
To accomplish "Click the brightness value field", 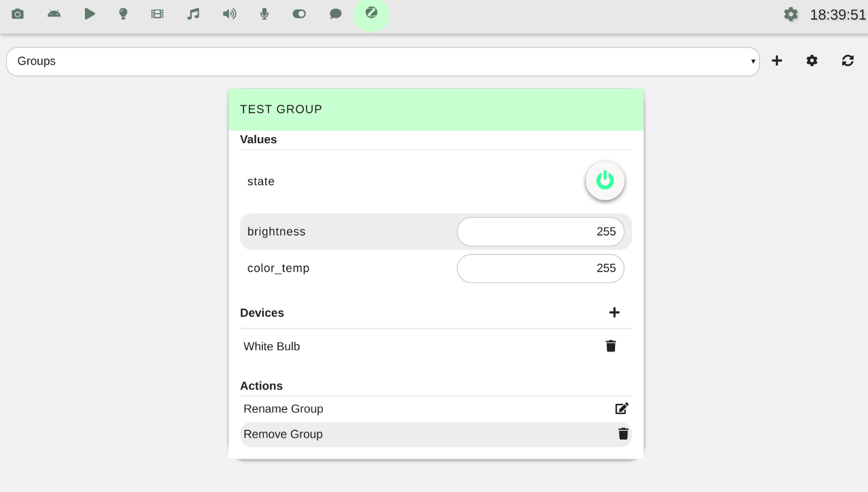I will click(x=540, y=232).
